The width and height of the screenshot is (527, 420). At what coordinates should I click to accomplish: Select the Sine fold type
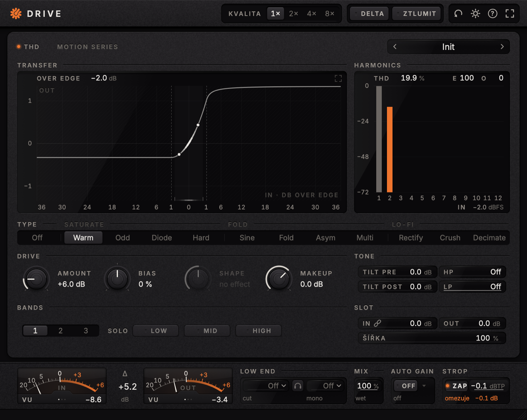click(247, 238)
